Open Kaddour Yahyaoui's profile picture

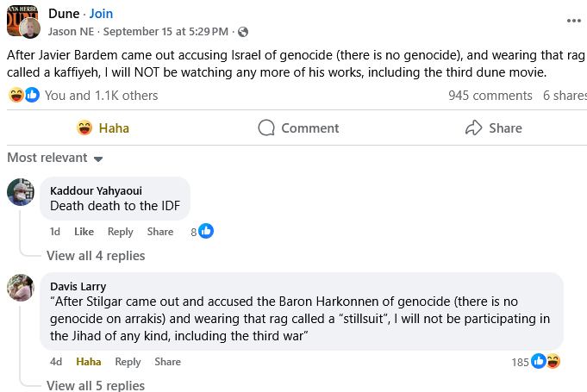(21, 192)
